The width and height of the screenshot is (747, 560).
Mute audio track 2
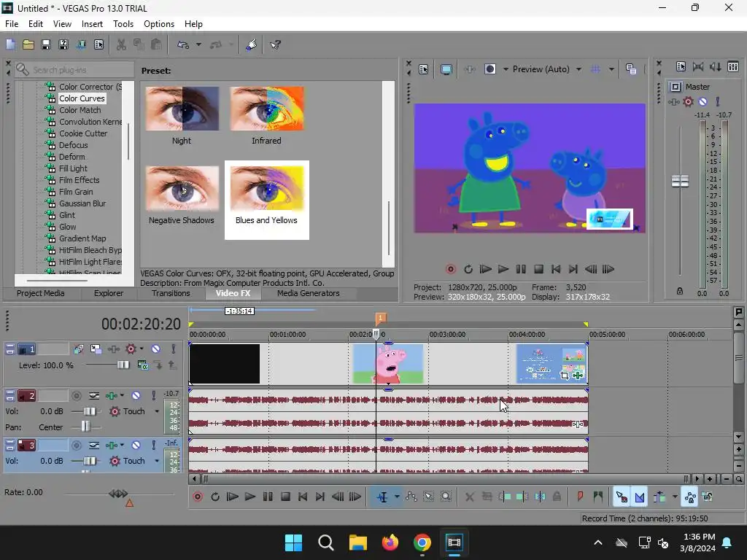136,396
